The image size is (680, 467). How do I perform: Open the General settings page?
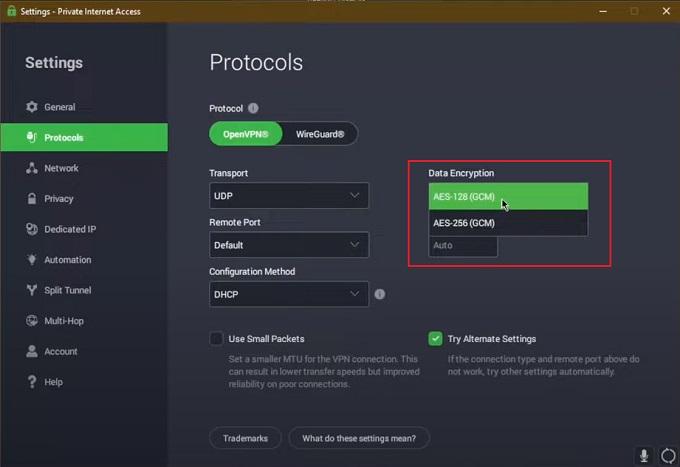point(84,107)
